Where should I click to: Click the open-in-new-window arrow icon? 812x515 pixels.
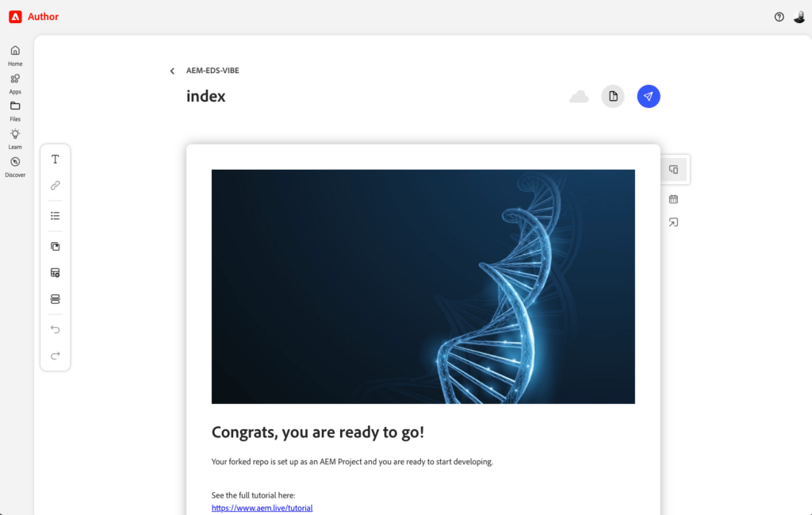pyautogui.click(x=673, y=222)
